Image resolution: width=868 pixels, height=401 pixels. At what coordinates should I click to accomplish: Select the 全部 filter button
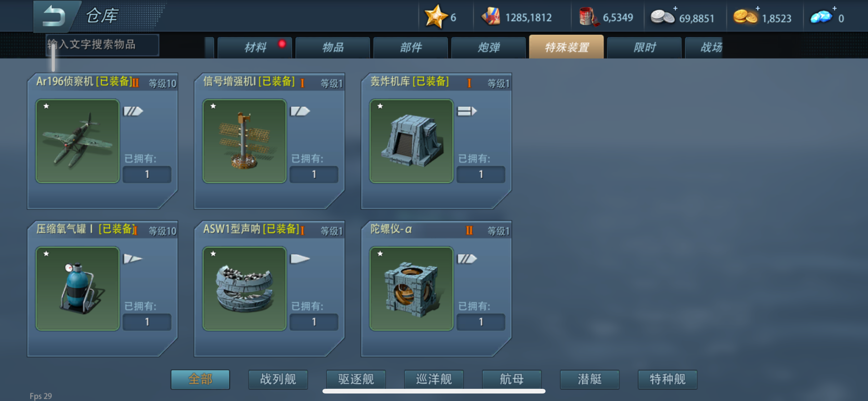(x=200, y=379)
